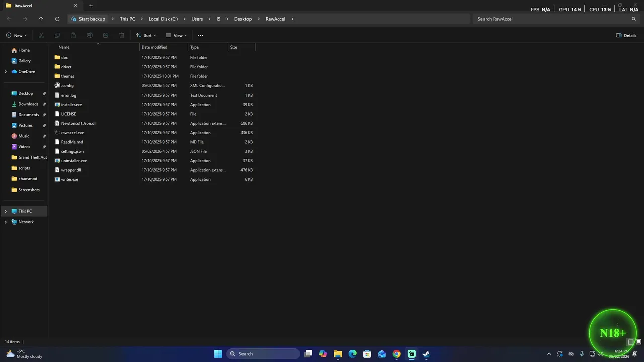Open Task View from taskbar
This screenshot has width=644, height=362.
click(308, 354)
